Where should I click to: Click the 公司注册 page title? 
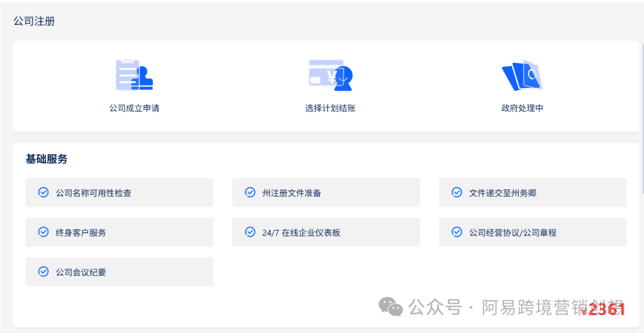click(x=34, y=21)
